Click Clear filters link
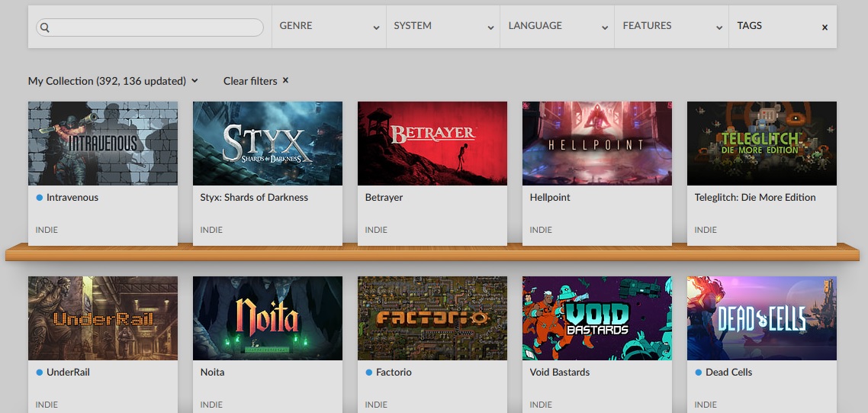 click(x=250, y=81)
